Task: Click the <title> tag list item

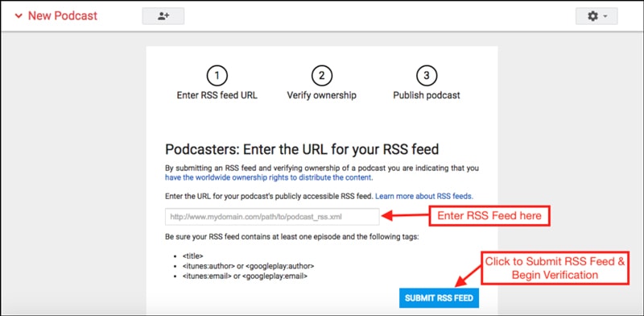Action: (193, 256)
